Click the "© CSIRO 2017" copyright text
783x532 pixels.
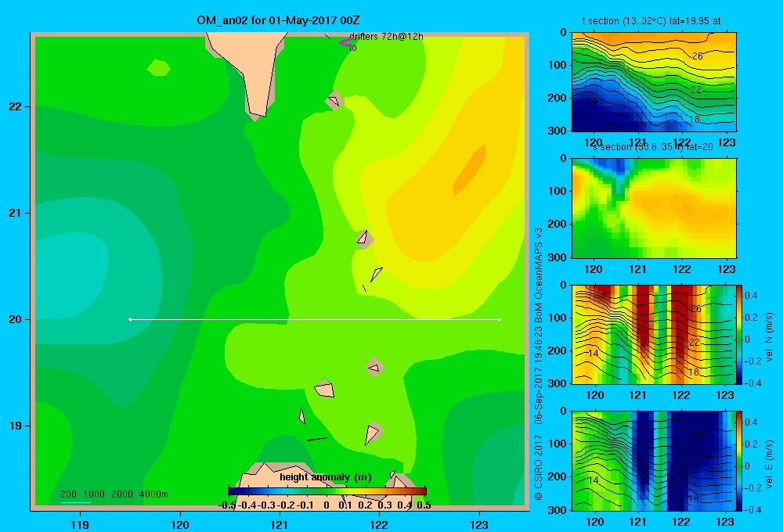(x=539, y=468)
